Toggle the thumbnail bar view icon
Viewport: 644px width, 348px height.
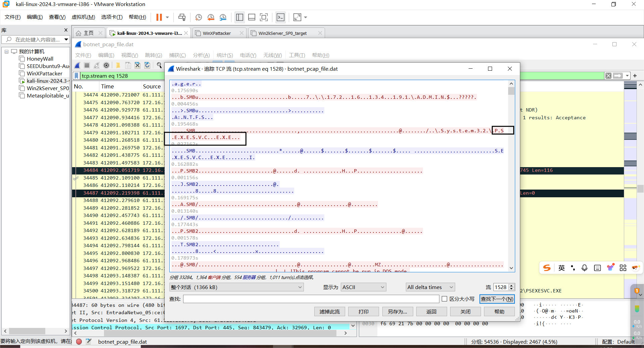coord(252,17)
